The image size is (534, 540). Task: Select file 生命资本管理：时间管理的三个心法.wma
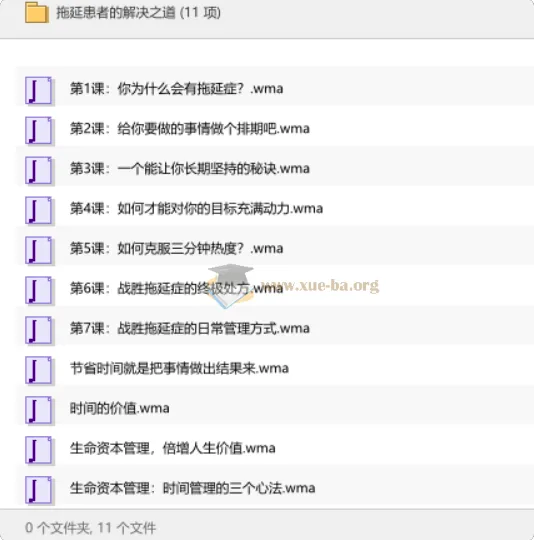tap(192, 488)
